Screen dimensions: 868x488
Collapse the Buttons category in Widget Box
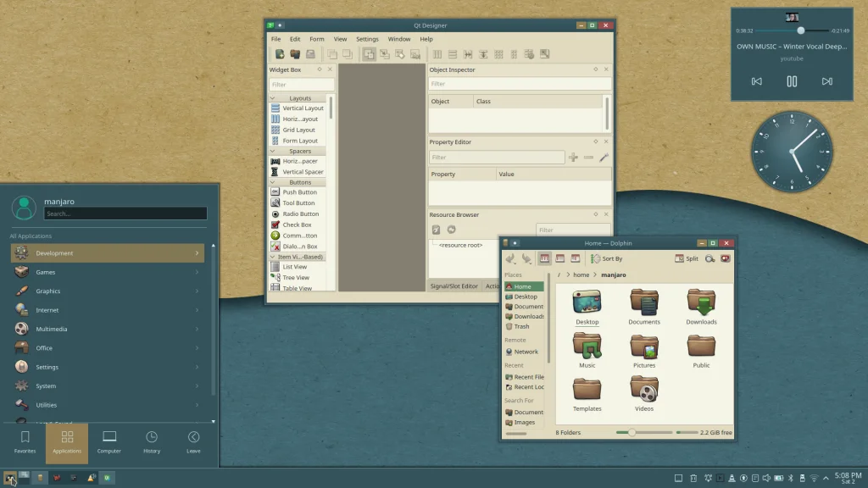(x=274, y=182)
